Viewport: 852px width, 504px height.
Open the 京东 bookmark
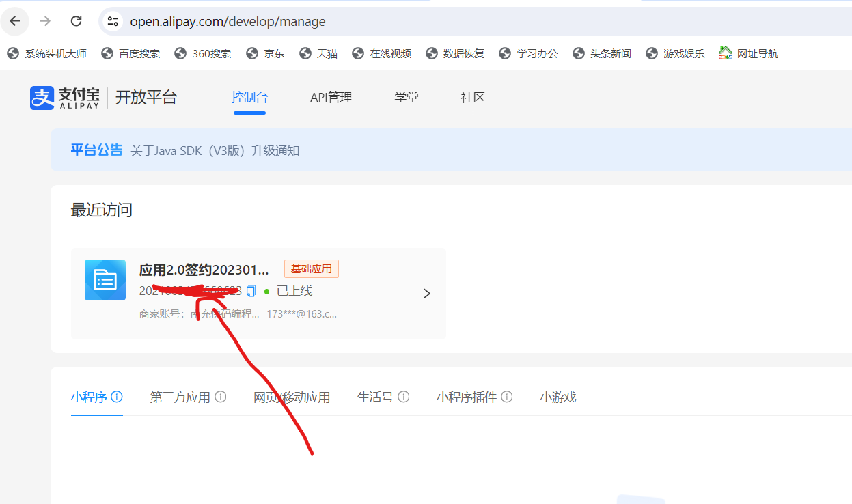coord(265,53)
